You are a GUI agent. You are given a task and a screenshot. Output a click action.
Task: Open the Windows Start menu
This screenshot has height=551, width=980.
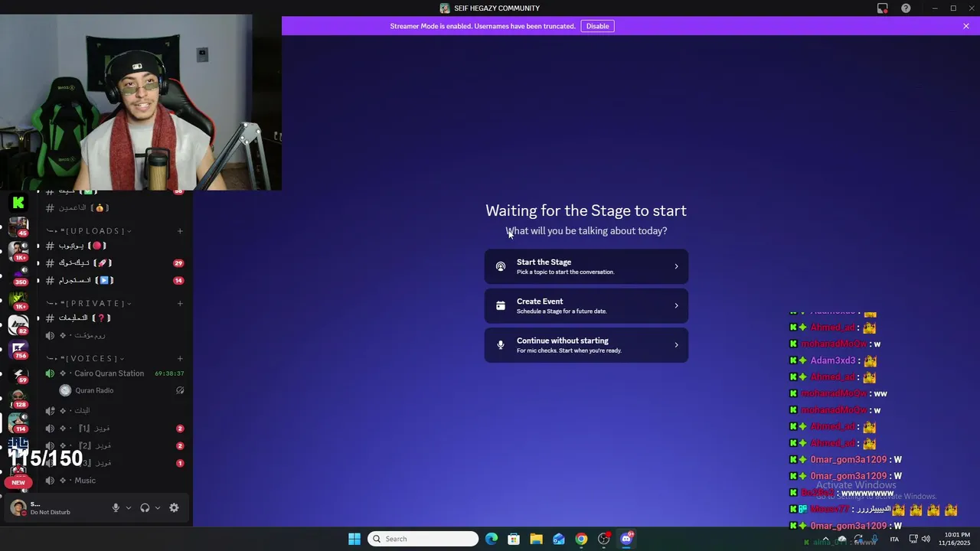[354, 539]
